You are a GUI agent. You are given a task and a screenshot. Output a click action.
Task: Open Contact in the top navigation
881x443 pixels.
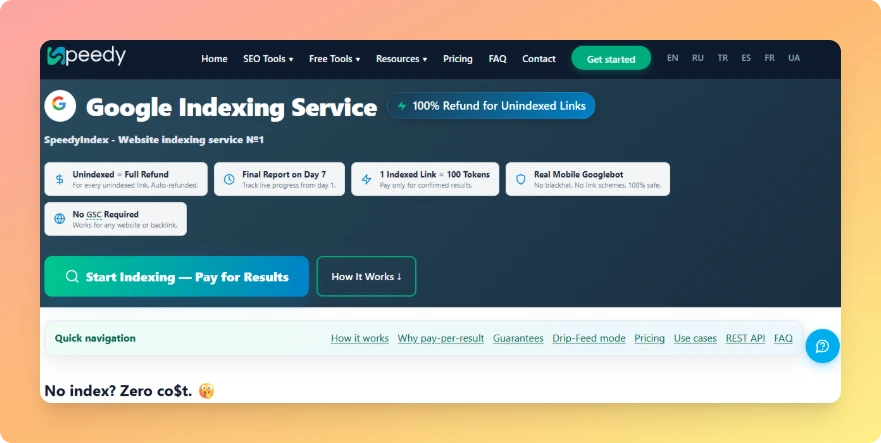point(539,59)
